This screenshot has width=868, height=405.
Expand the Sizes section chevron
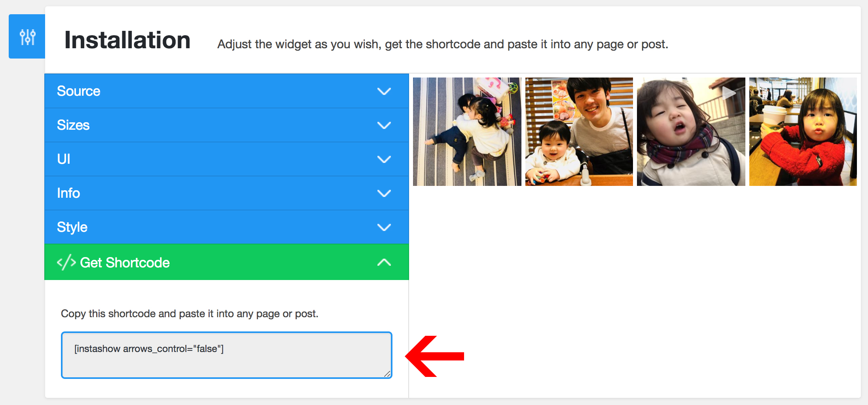click(384, 125)
